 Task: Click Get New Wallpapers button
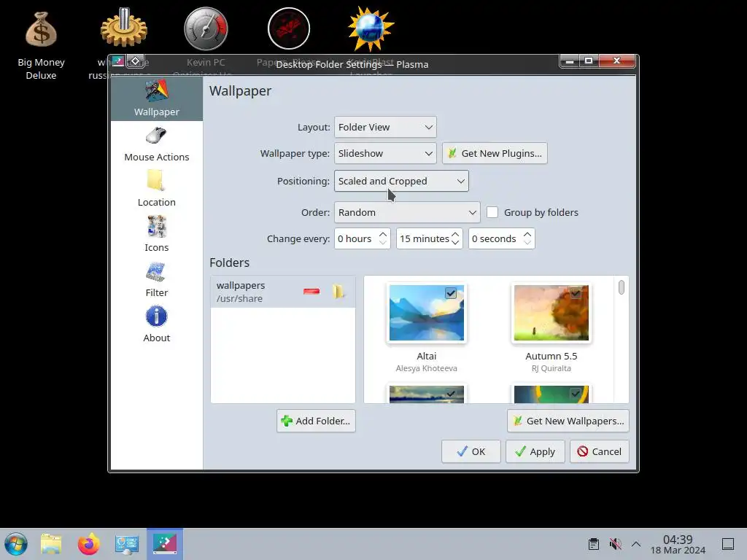pos(568,421)
